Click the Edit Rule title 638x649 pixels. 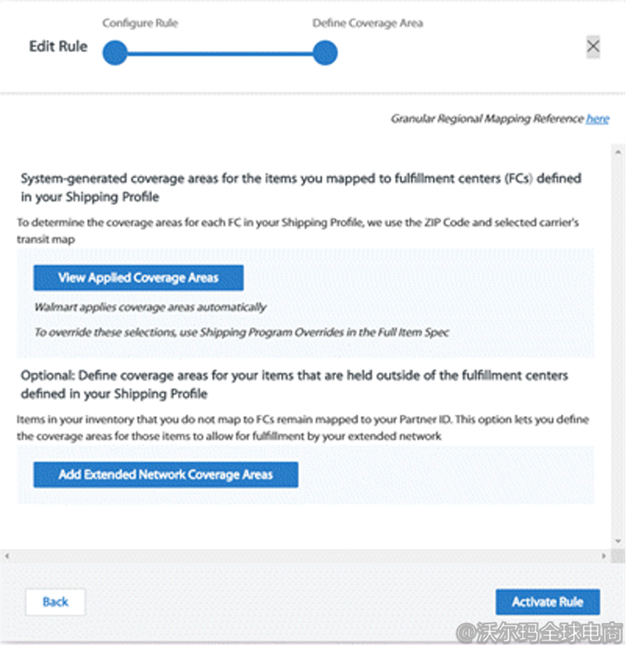coord(58,46)
